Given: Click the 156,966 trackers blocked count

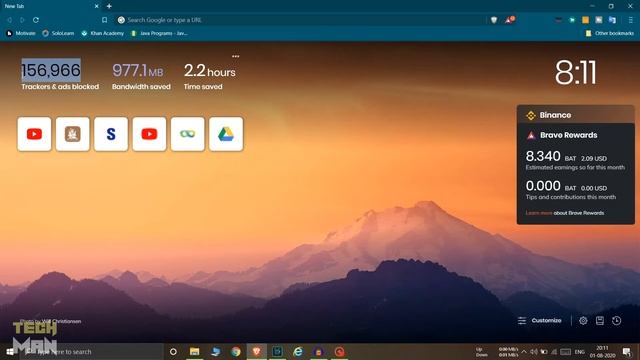Looking at the screenshot, I should pyautogui.click(x=51, y=70).
